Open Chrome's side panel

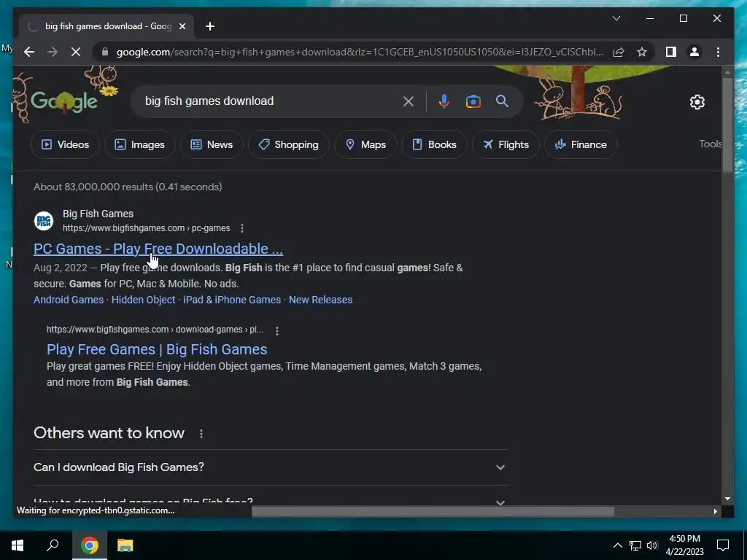671,52
